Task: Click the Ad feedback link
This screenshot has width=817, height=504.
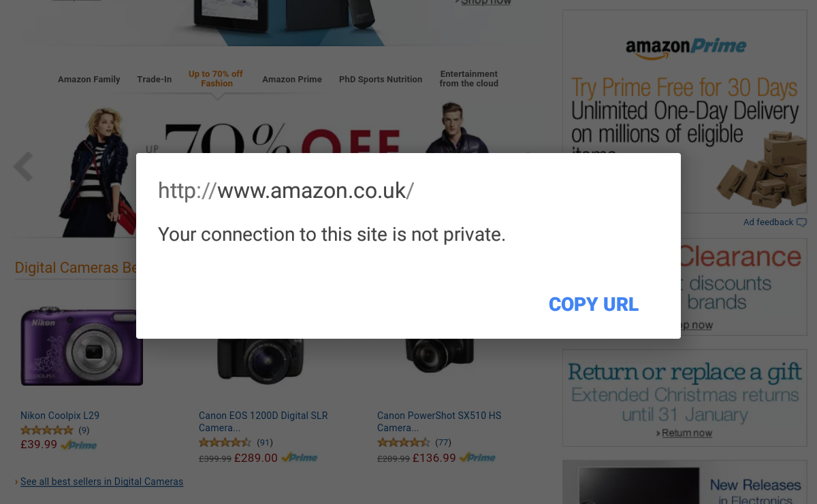Action: tap(768, 222)
